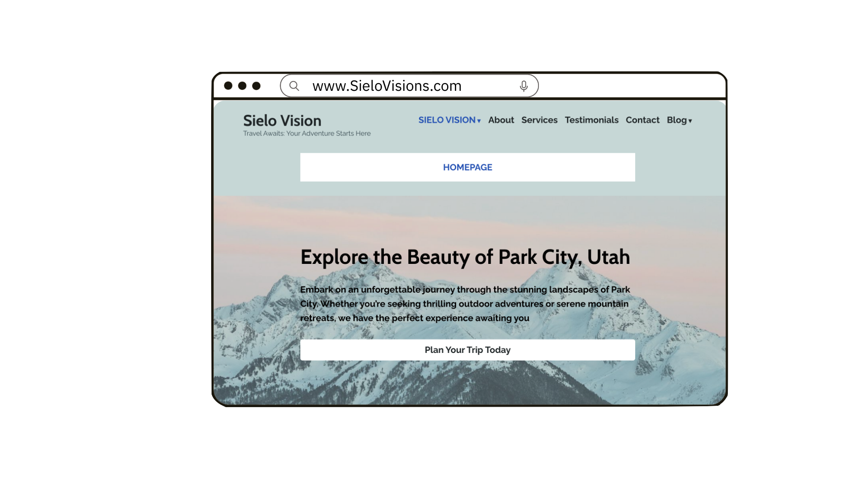Click the red browser window dot
Screen dimensions: 868x488
[x=228, y=86]
